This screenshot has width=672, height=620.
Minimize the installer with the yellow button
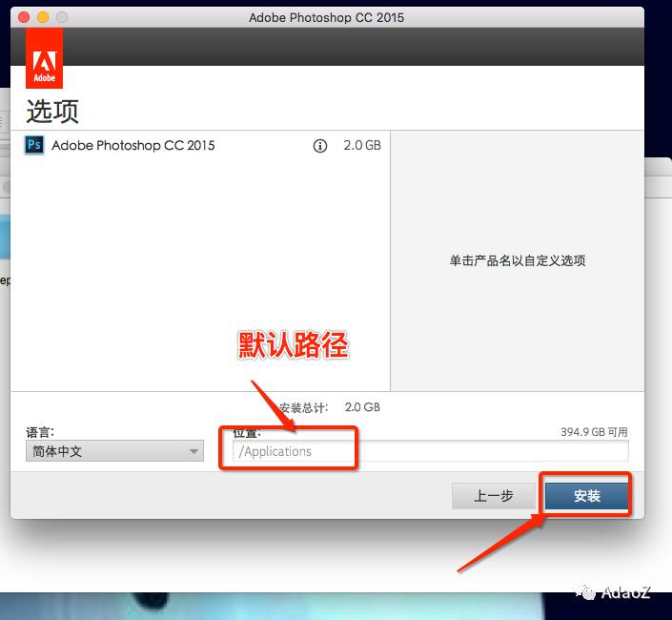(x=43, y=17)
